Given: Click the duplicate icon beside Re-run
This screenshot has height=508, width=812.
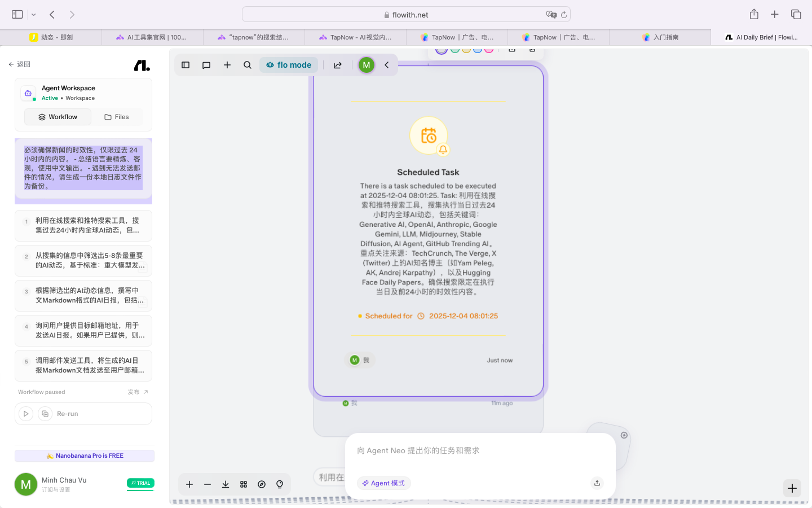Looking at the screenshot, I should click(x=45, y=414).
